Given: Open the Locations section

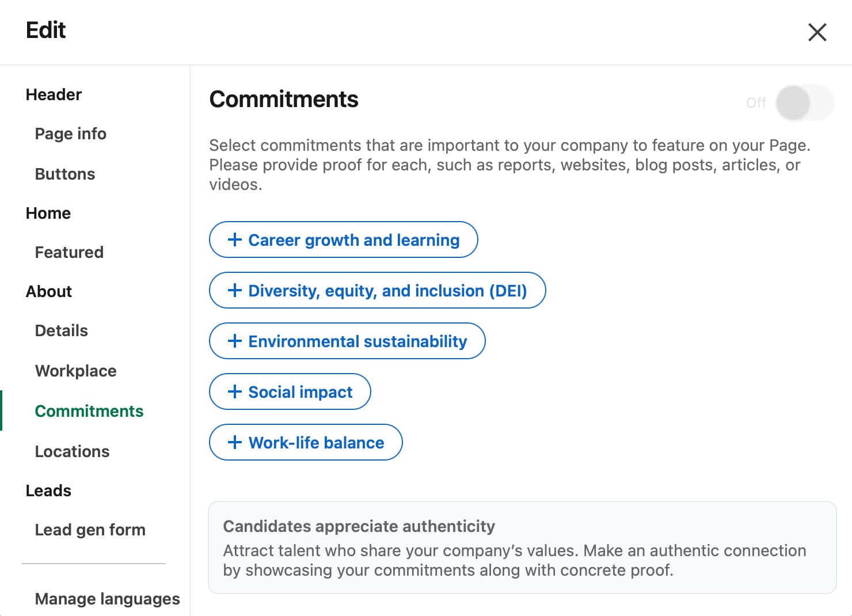Looking at the screenshot, I should pos(73,451).
